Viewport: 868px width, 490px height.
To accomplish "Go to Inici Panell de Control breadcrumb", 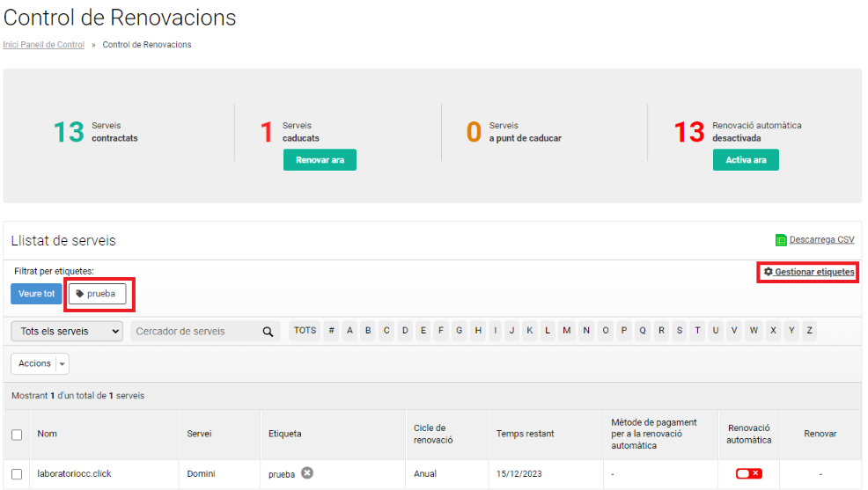I will pyautogui.click(x=44, y=45).
